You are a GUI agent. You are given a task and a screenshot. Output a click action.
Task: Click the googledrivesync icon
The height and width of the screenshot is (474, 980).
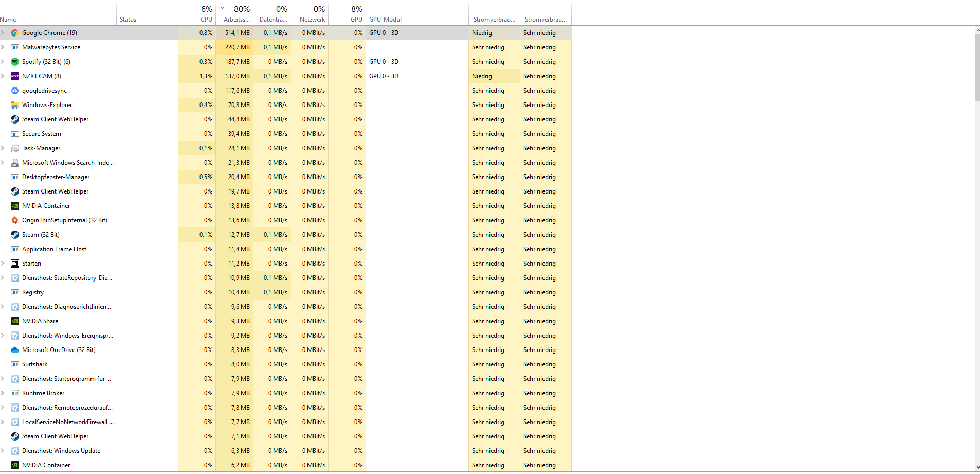(15, 91)
